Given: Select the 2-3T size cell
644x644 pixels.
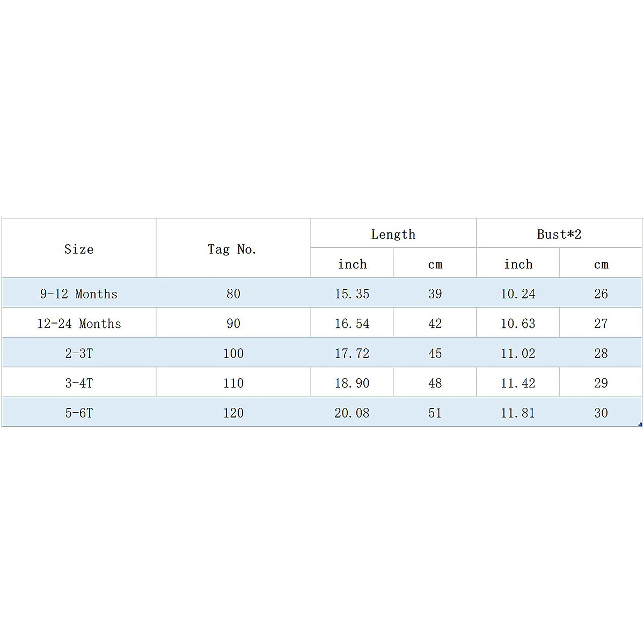Looking at the screenshot, I should [x=79, y=353].
